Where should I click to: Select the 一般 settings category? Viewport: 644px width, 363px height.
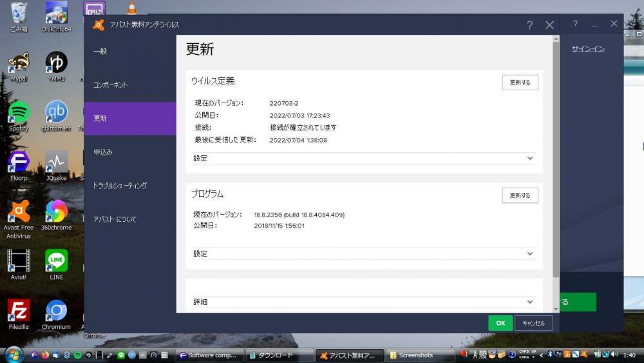[130, 52]
